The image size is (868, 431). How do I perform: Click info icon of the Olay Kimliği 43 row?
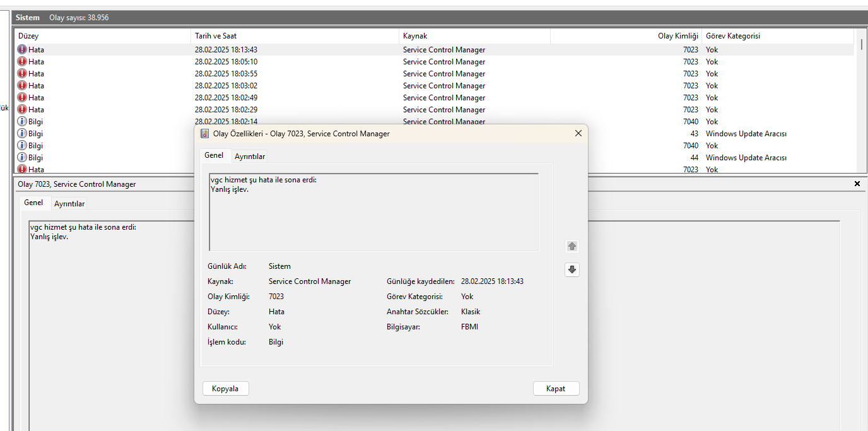coord(22,134)
